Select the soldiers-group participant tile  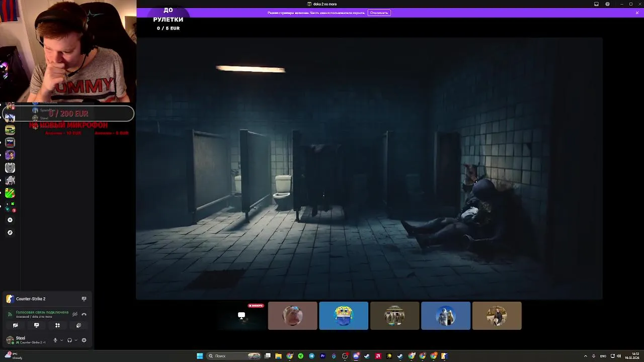[395, 316]
